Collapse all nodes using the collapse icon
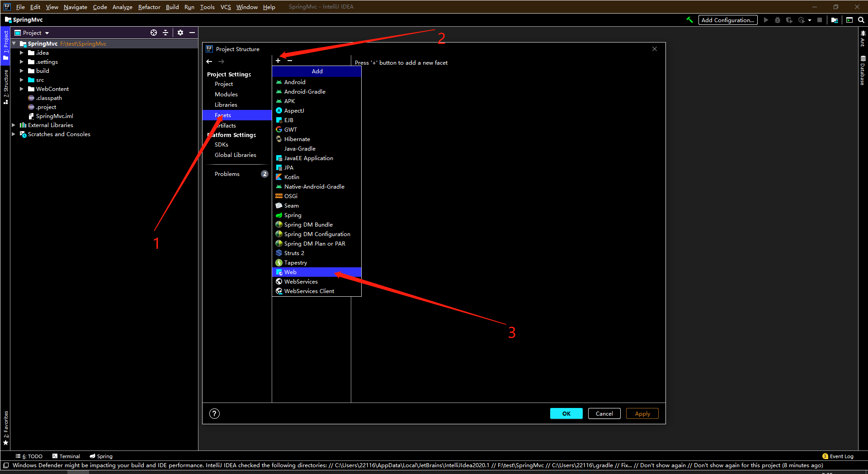The image size is (868, 474). click(165, 33)
